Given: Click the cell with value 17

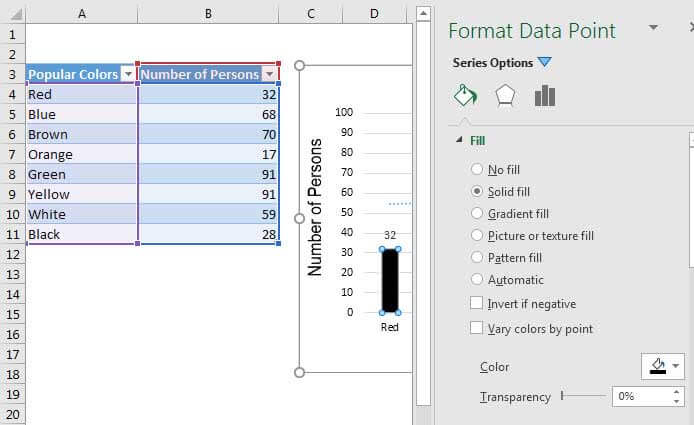Looking at the screenshot, I should pyautogui.click(x=208, y=154).
